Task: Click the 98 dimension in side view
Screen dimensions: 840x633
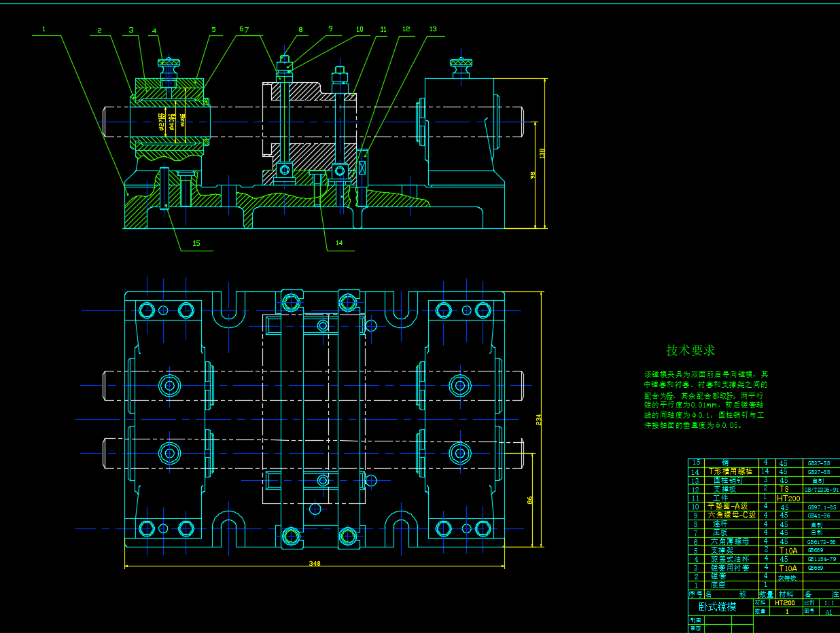Action: pos(531,175)
